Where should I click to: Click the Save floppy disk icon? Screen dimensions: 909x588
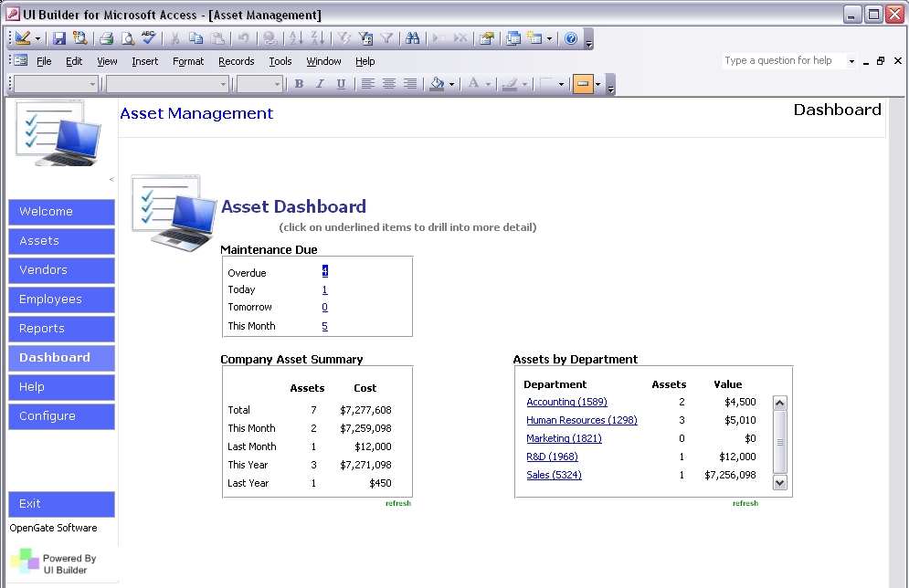pos(59,38)
